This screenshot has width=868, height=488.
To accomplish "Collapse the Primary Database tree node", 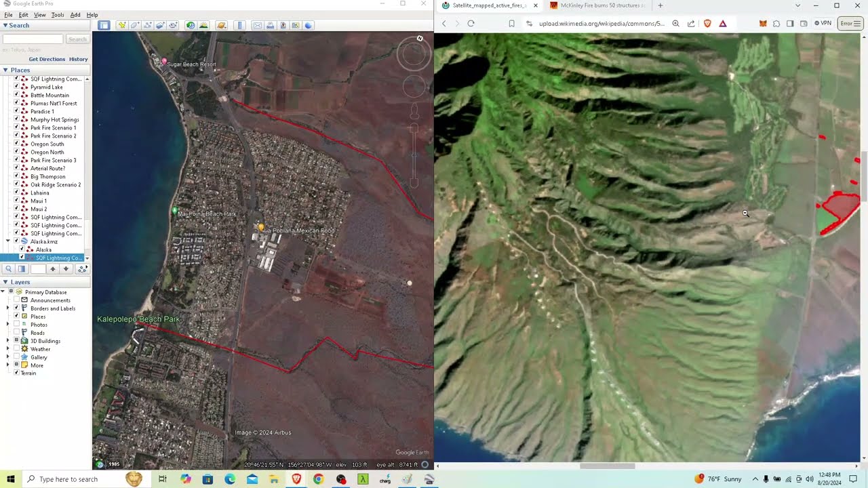I will (x=3, y=292).
